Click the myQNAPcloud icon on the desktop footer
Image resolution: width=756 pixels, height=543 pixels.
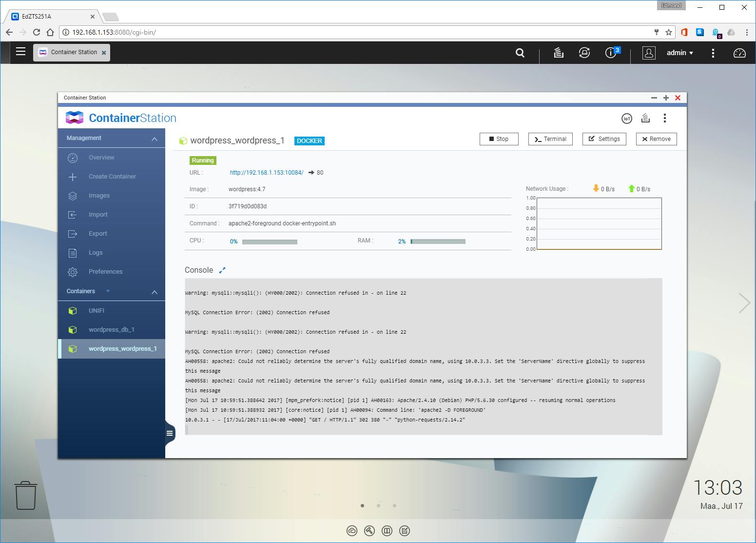pos(352,531)
